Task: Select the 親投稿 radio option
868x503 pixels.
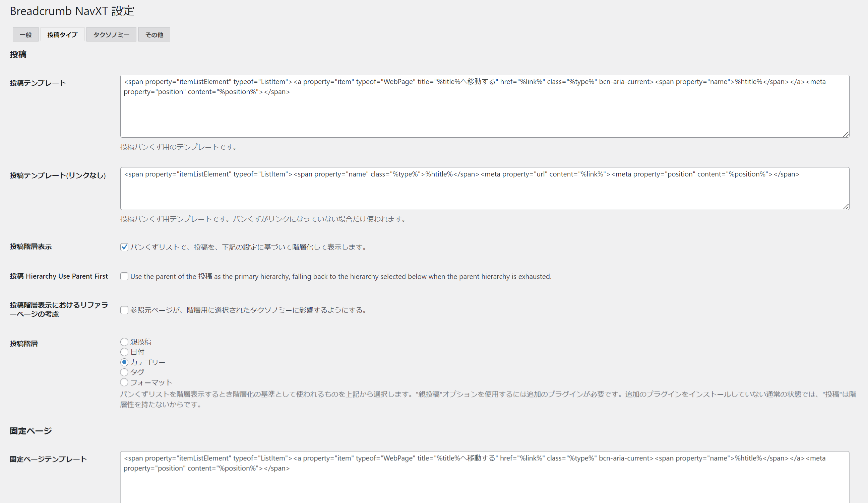Action: click(x=124, y=342)
